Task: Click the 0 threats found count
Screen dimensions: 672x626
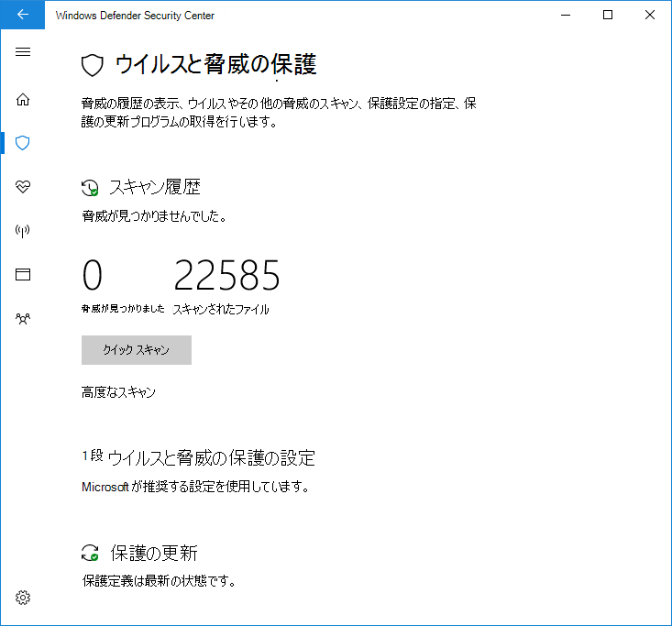Action: (x=93, y=275)
